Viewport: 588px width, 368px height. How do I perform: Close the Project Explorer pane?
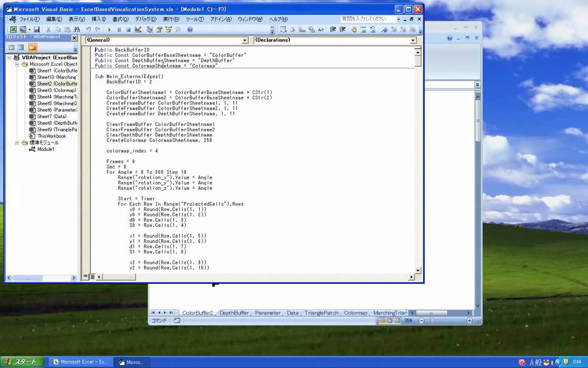74,38
